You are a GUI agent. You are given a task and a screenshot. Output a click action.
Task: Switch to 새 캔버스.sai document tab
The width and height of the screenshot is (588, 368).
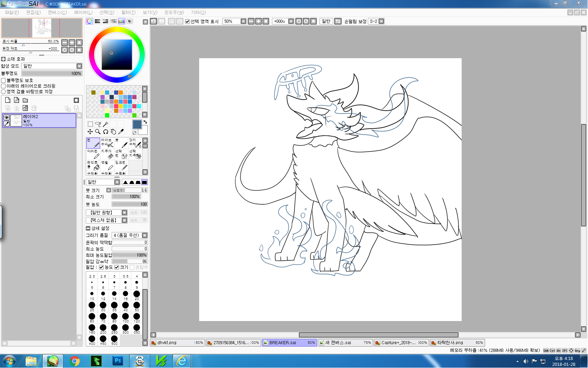point(345,343)
